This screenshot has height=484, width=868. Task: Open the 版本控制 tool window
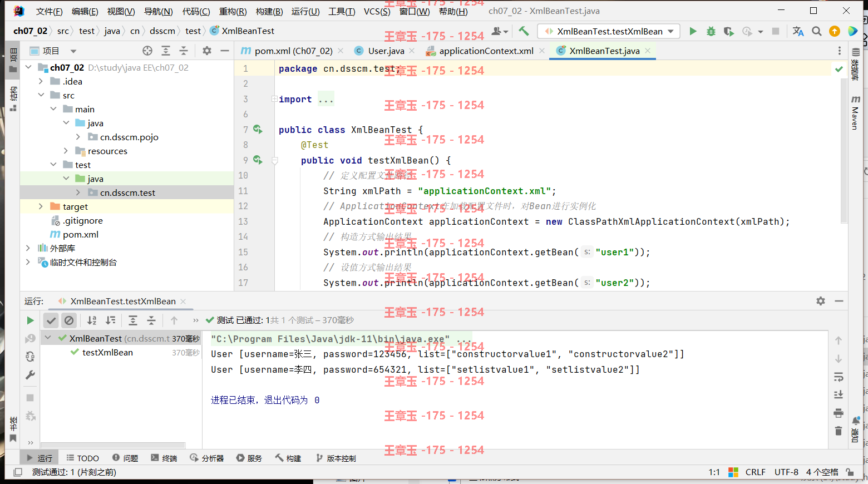tap(336, 458)
